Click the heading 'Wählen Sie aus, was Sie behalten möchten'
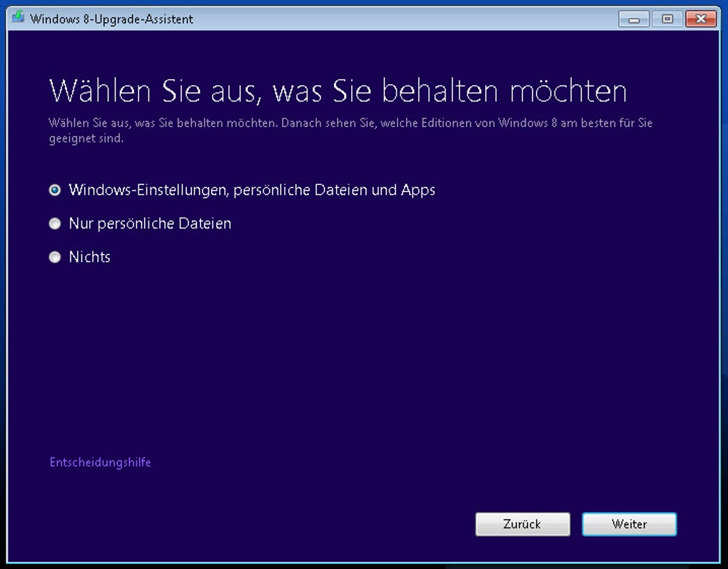Screen dimensions: 728x569 coord(338,91)
